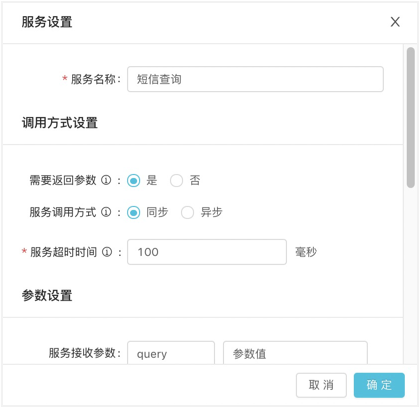
Task: Click the dialog's vertical scrollbar thumb
Action: point(411,117)
